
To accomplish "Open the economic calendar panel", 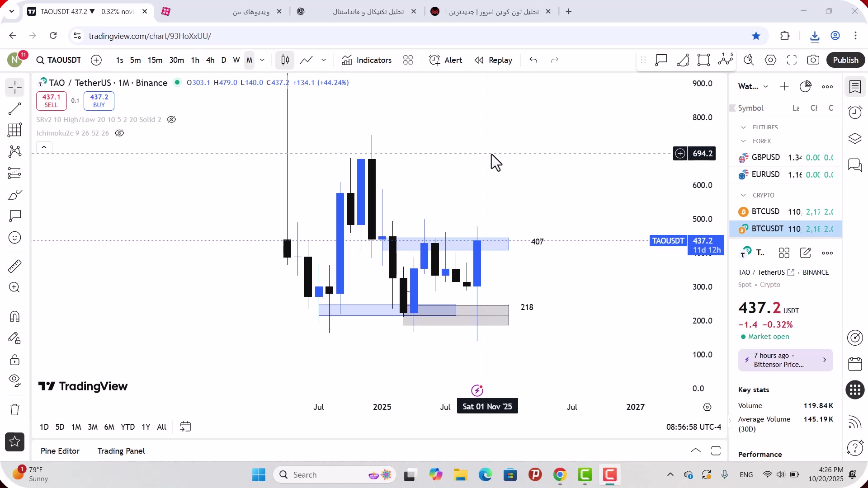I will 855,364.
